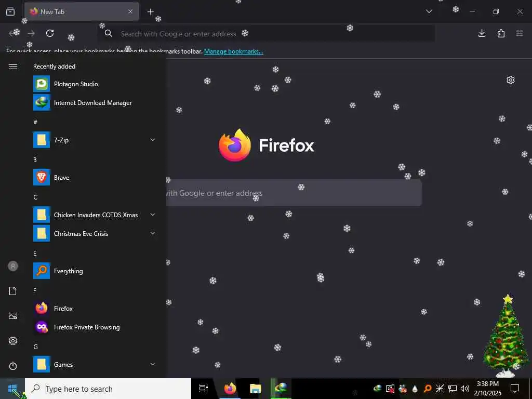Open network status tray icon
This screenshot has height=399, width=532.
click(453, 389)
